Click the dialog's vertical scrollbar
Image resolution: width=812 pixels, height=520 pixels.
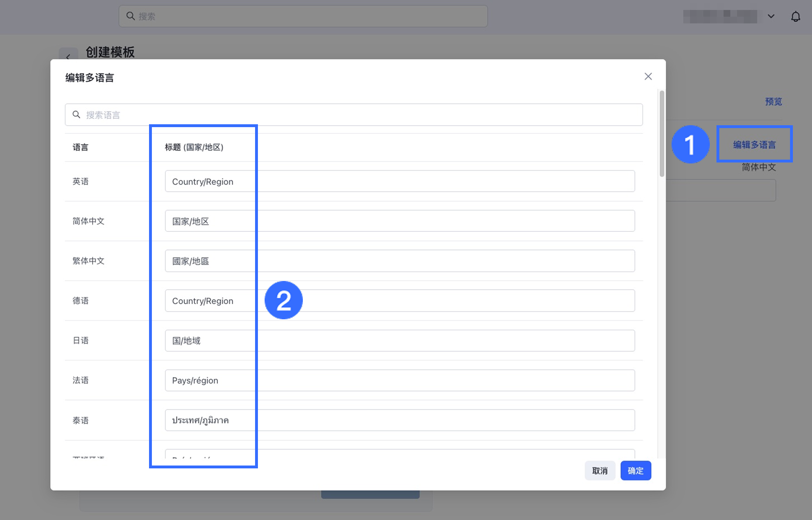662,134
